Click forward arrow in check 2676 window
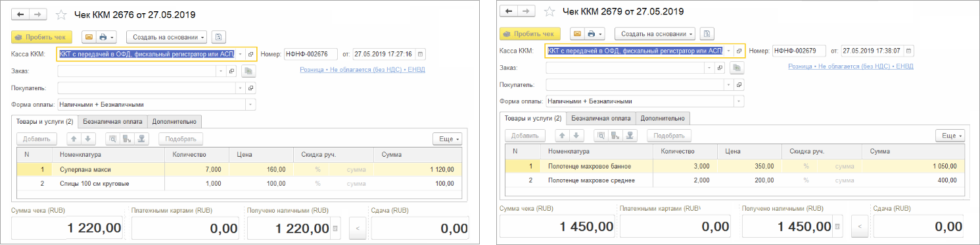Screen dimensions: 980x245 [37, 14]
